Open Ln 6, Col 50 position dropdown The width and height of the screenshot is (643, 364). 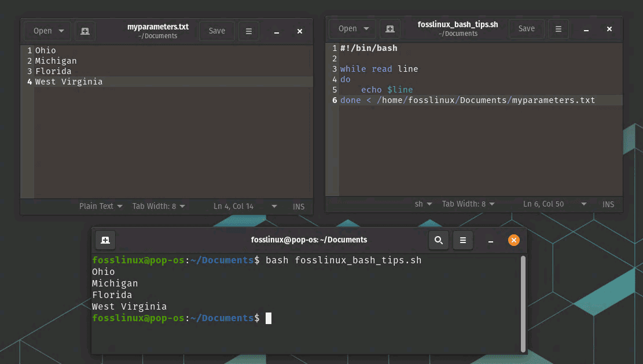coord(554,204)
